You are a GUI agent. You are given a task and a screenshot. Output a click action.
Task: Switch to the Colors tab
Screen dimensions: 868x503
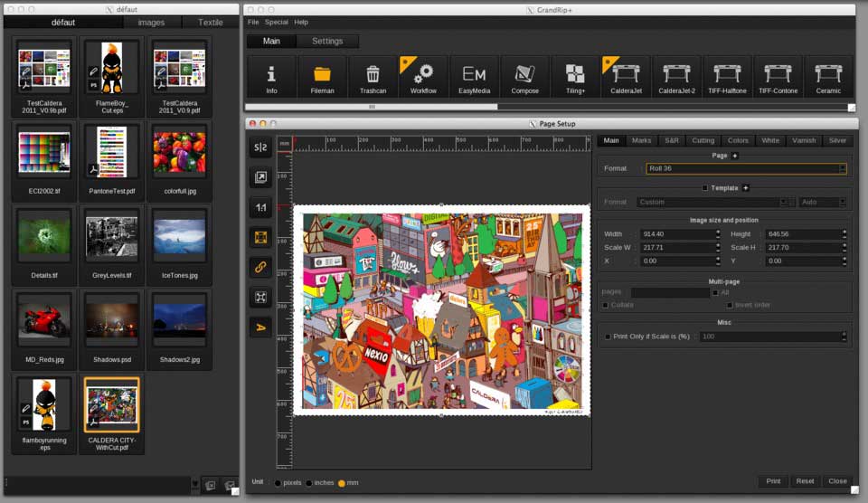[738, 141]
